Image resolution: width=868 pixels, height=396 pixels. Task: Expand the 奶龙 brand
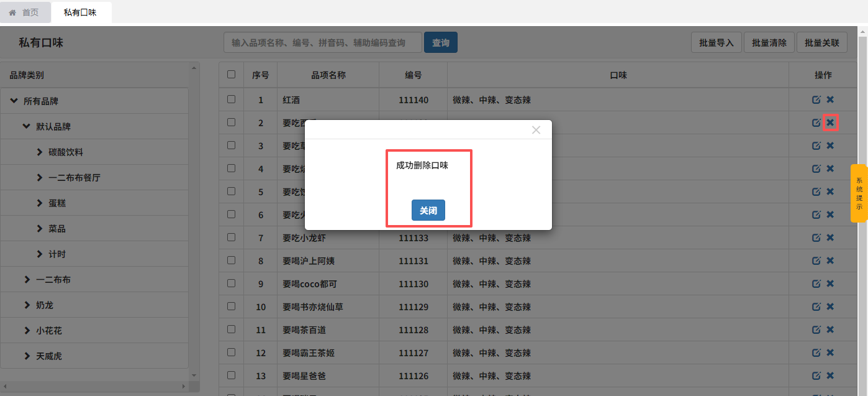click(27, 305)
